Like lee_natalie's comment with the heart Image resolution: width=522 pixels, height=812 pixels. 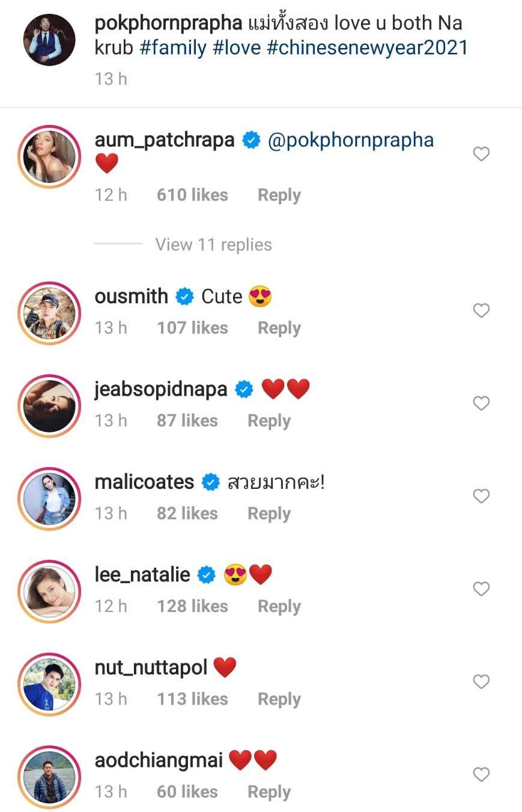pos(481,589)
